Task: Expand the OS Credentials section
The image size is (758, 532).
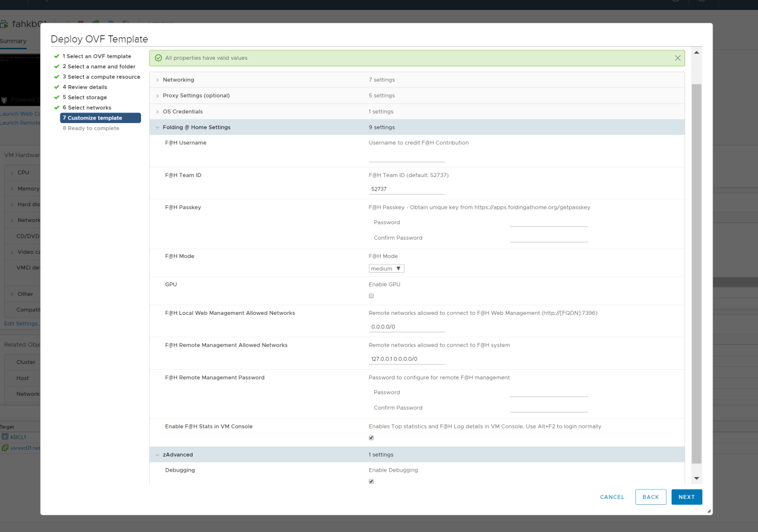Action: (x=157, y=112)
